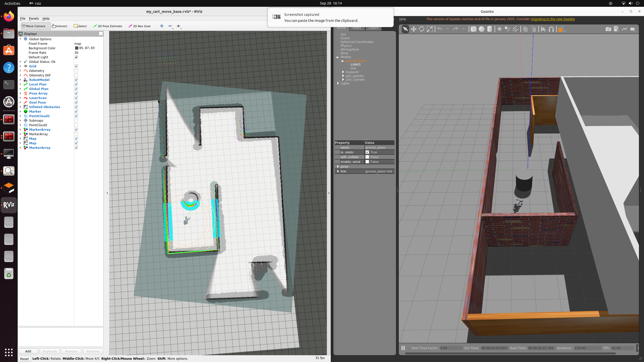
Task: Toggle the Inflated Obstacles checkbox
Action: (x=76, y=107)
